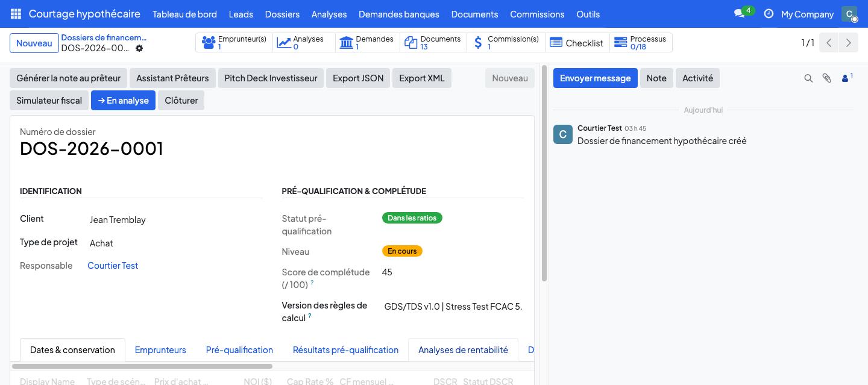Open the Commissions menu in top navbar
868x385 pixels.
point(537,14)
